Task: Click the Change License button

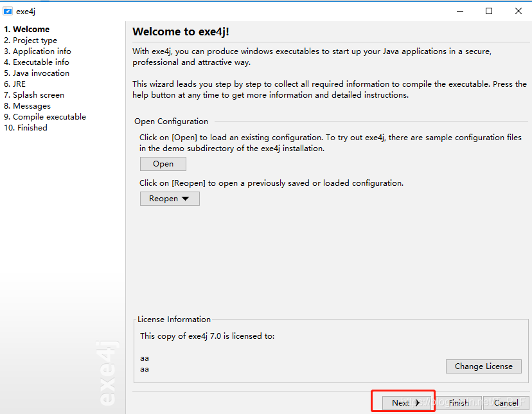Action: click(483, 366)
